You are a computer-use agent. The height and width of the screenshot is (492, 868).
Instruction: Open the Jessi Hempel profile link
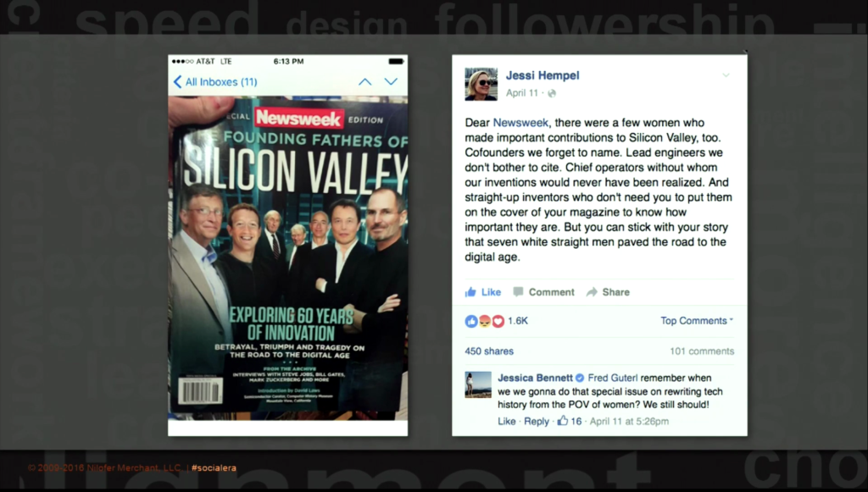pyautogui.click(x=542, y=75)
